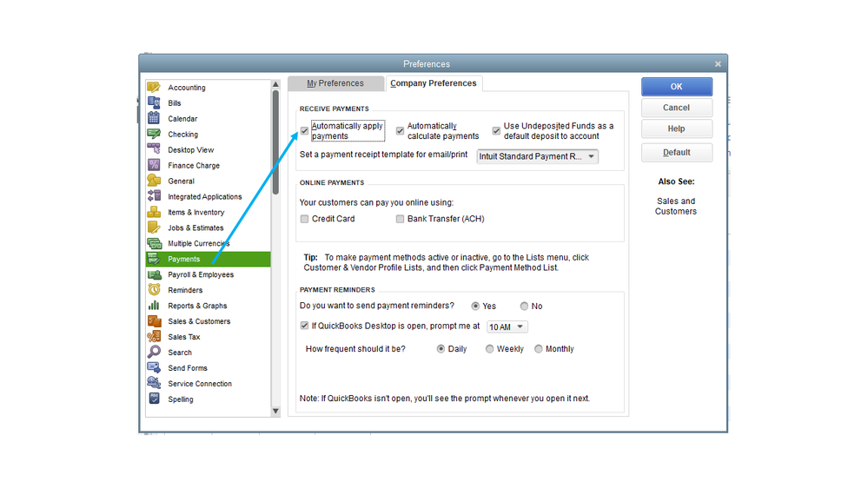Click the Reminders alarm clock icon
868x488 pixels.
154,289
